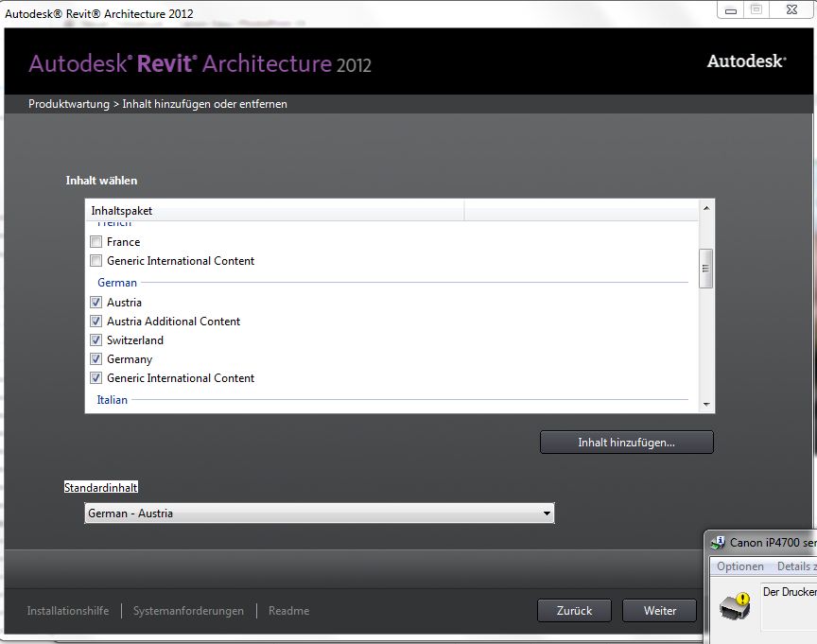Deselect the Switzerland content pack
Image resolution: width=817 pixels, height=644 pixels.
(96, 340)
